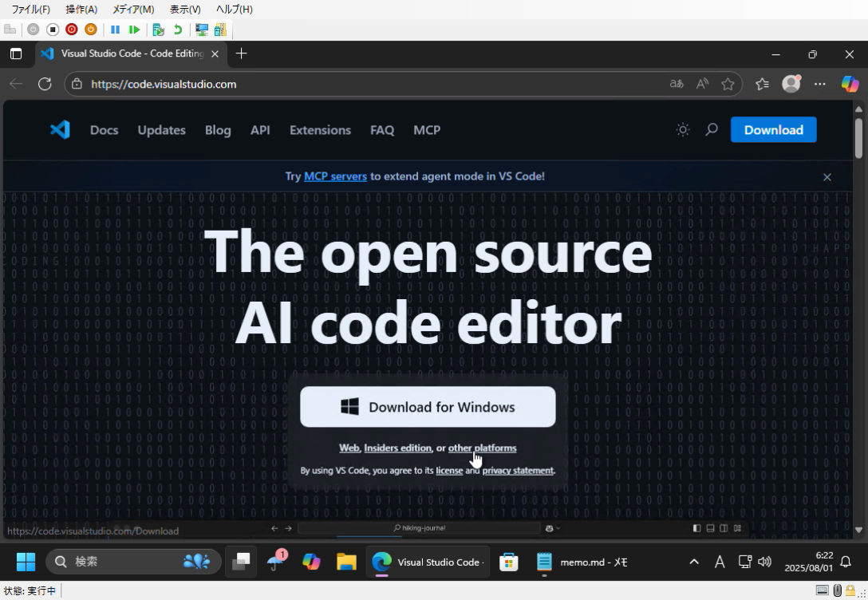The image size is (868, 600).
Task: Click the VS Code logo on the site header
Action: point(60,129)
